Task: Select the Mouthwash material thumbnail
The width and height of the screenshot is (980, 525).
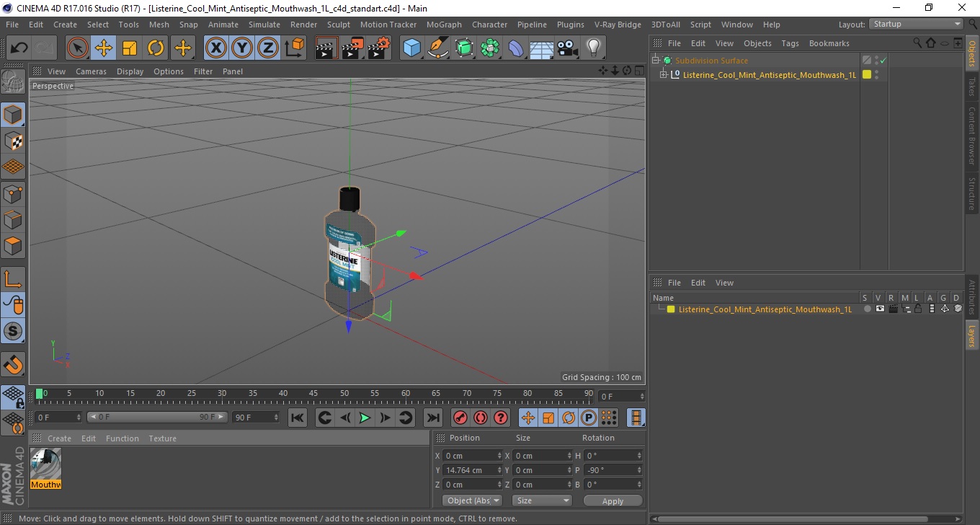Action: tap(45, 464)
